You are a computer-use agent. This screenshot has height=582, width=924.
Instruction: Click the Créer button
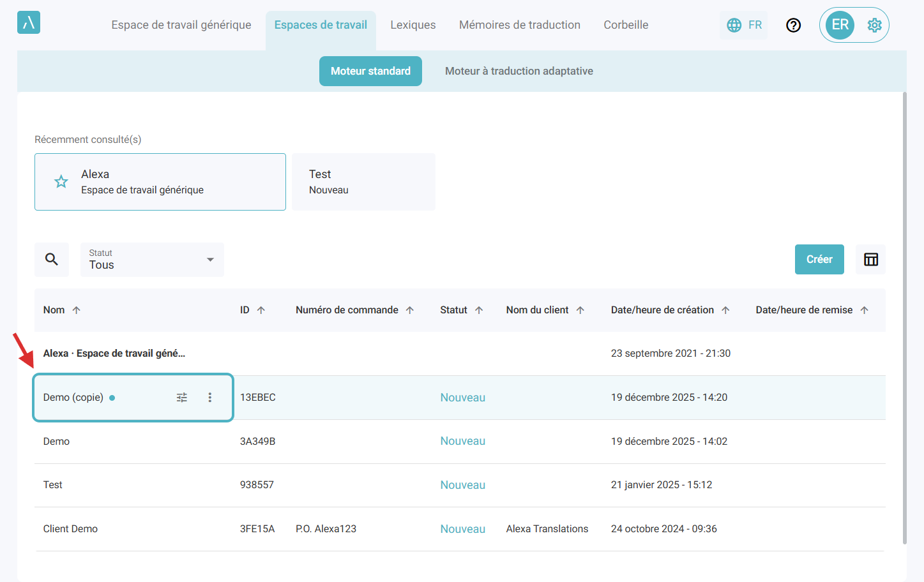(x=819, y=259)
